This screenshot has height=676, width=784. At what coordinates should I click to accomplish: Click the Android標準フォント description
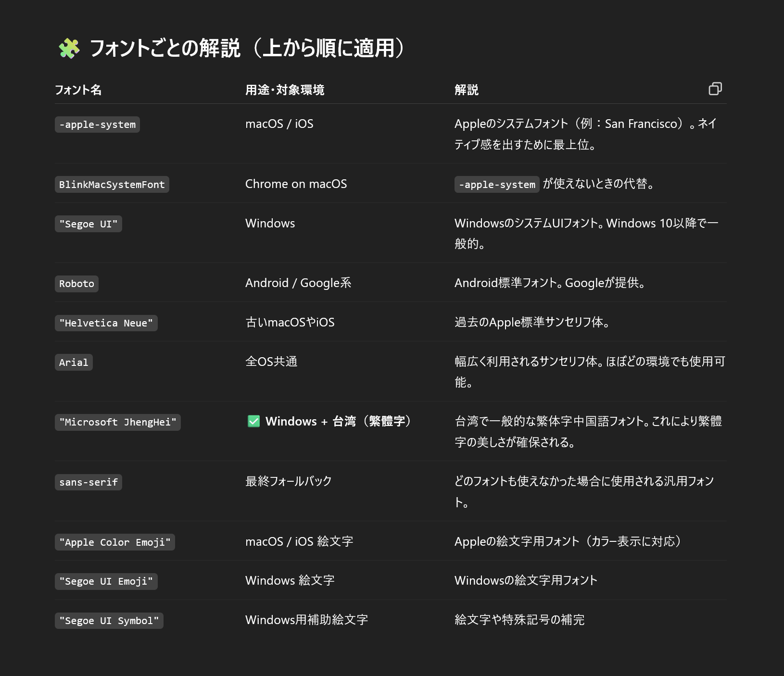click(550, 283)
